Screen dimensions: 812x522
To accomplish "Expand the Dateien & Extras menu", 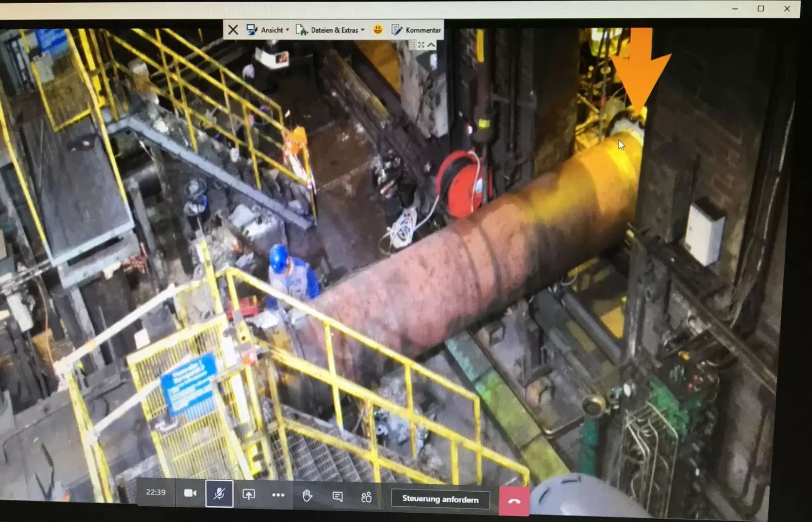I will coord(330,30).
